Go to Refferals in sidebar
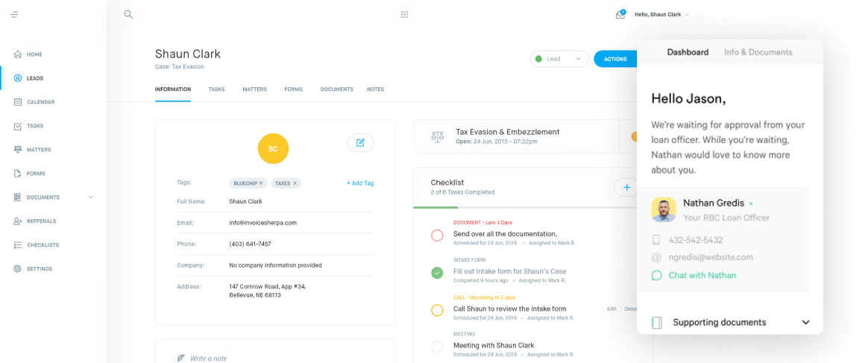 coord(41,221)
